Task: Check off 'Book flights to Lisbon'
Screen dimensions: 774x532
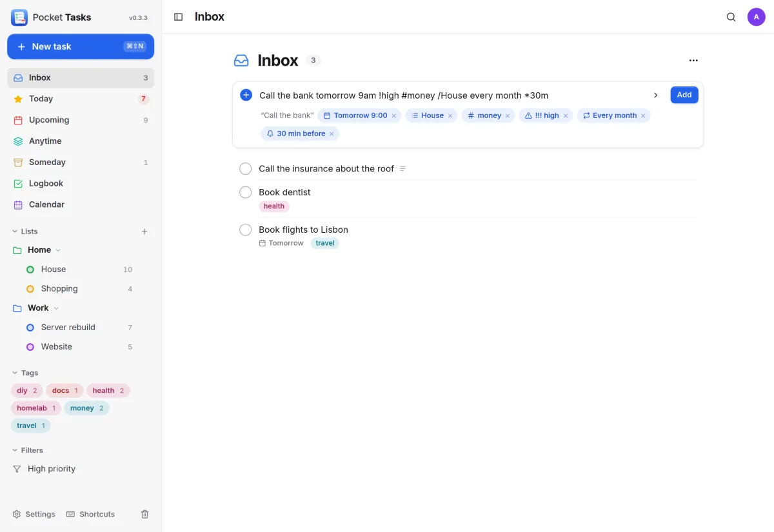Action: click(245, 230)
